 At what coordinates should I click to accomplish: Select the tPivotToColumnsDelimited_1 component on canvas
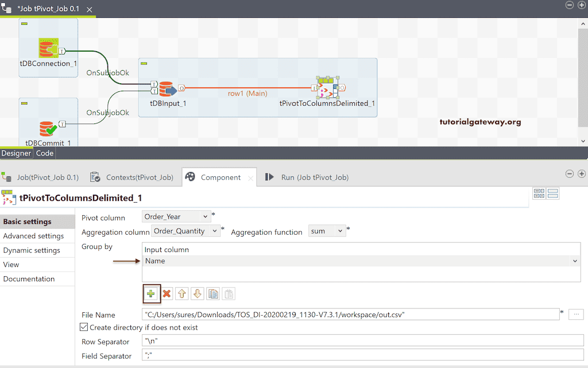(x=327, y=88)
